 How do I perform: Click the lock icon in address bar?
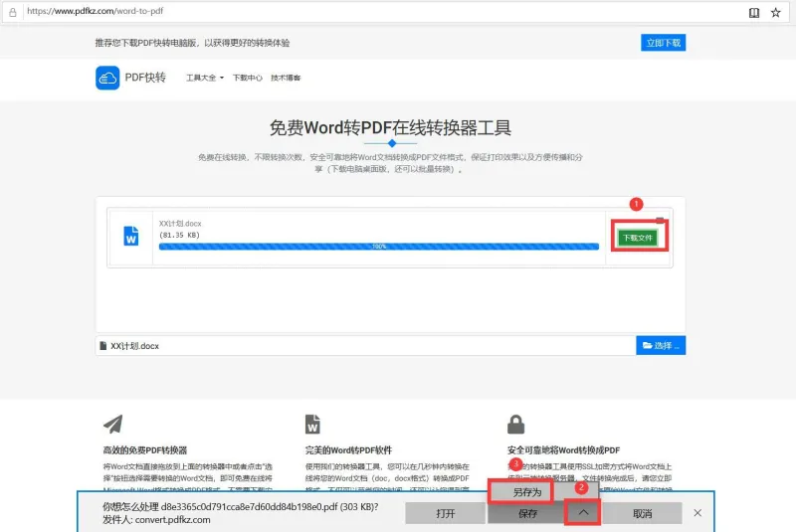13,12
